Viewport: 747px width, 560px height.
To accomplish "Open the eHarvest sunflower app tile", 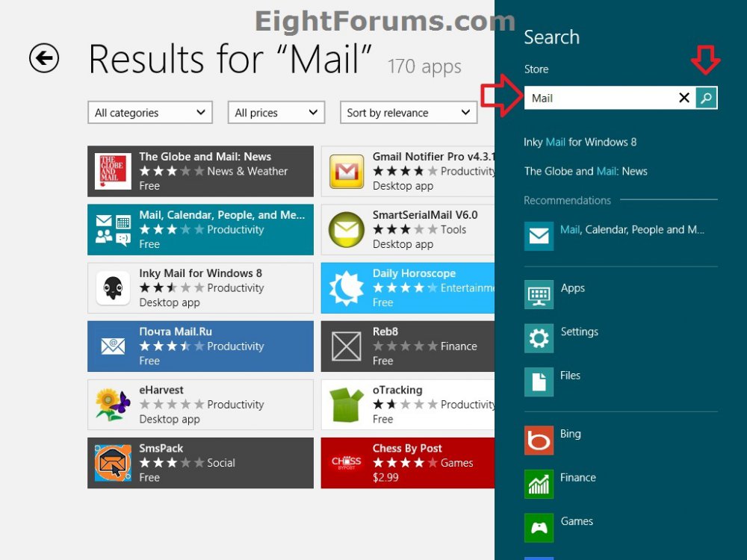I will (x=200, y=405).
